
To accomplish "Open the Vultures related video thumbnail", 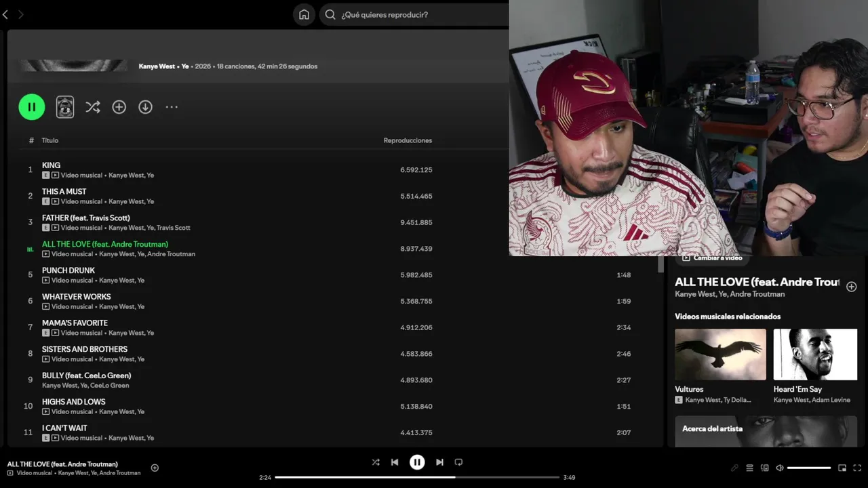I will pyautogui.click(x=720, y=354).
